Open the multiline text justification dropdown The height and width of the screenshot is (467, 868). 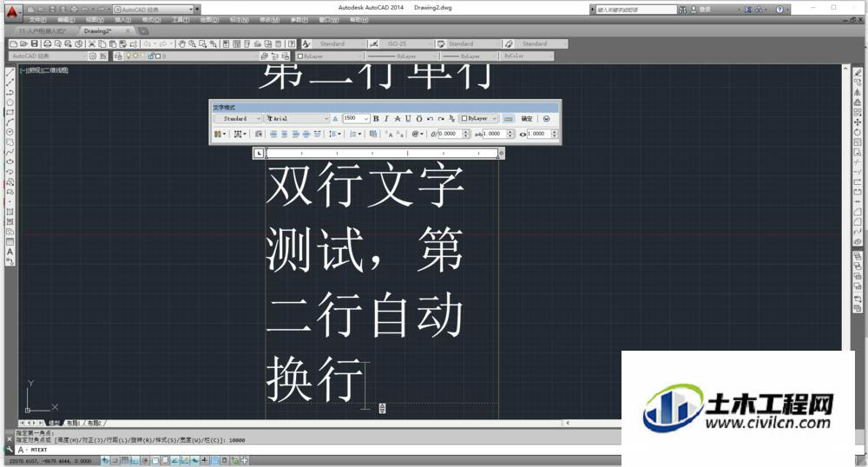click(x=240, y=134)
